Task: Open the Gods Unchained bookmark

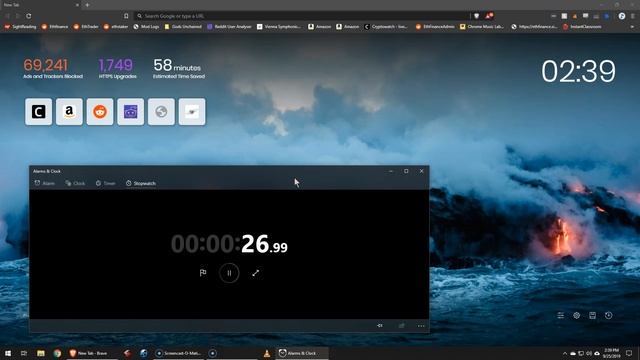Action: click(183, 27)
